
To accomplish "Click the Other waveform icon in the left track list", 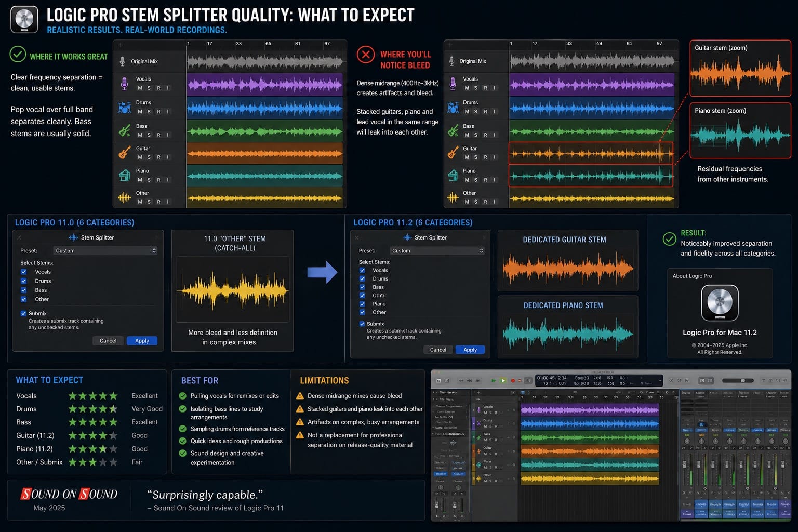I will (124, 197).
